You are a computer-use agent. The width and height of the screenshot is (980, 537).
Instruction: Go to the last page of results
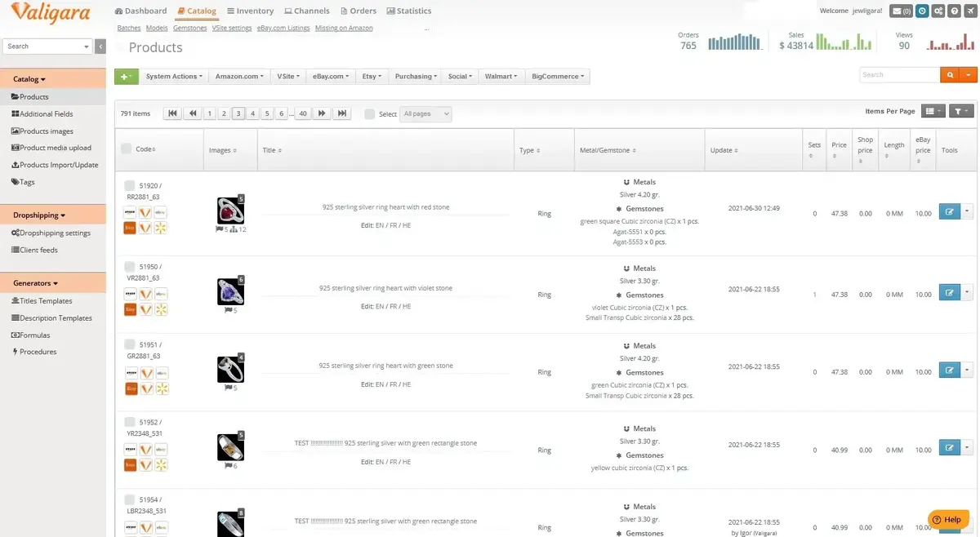(343, 113)
